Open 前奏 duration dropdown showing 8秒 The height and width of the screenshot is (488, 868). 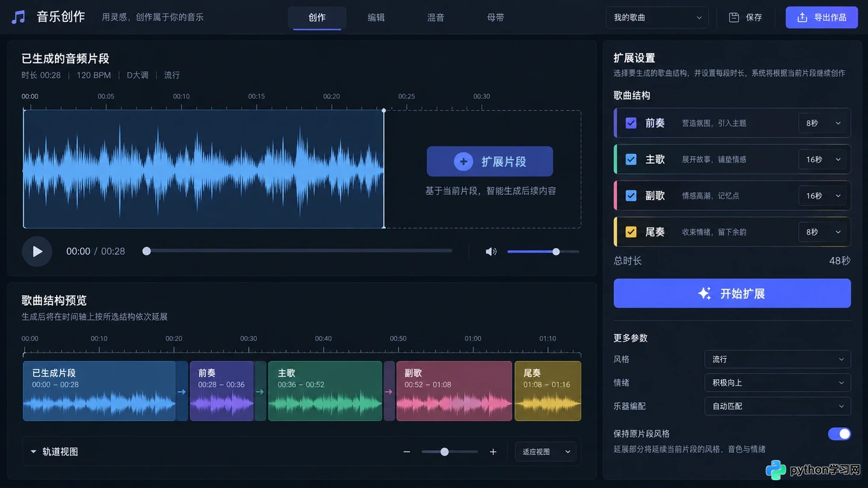[x=823, y=123]
